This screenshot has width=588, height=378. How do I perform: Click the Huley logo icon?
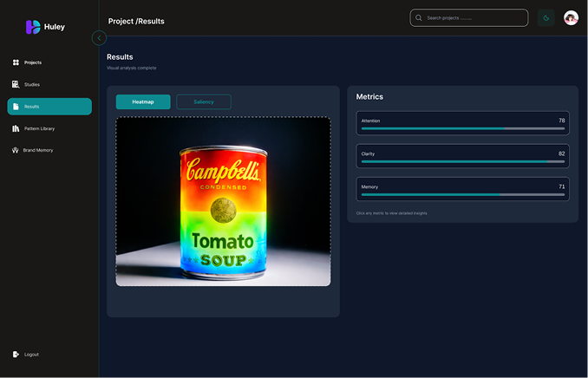(x=33, y=27)
